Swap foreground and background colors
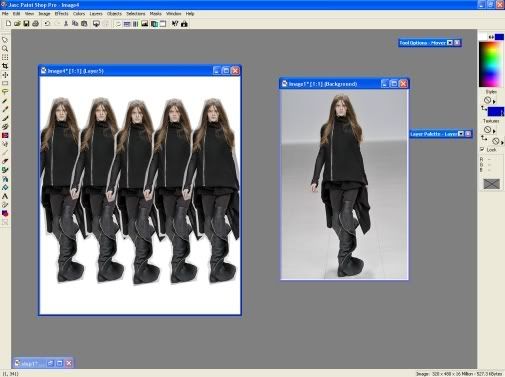Viewport: 505px width, 377px height. click(491, 37)
